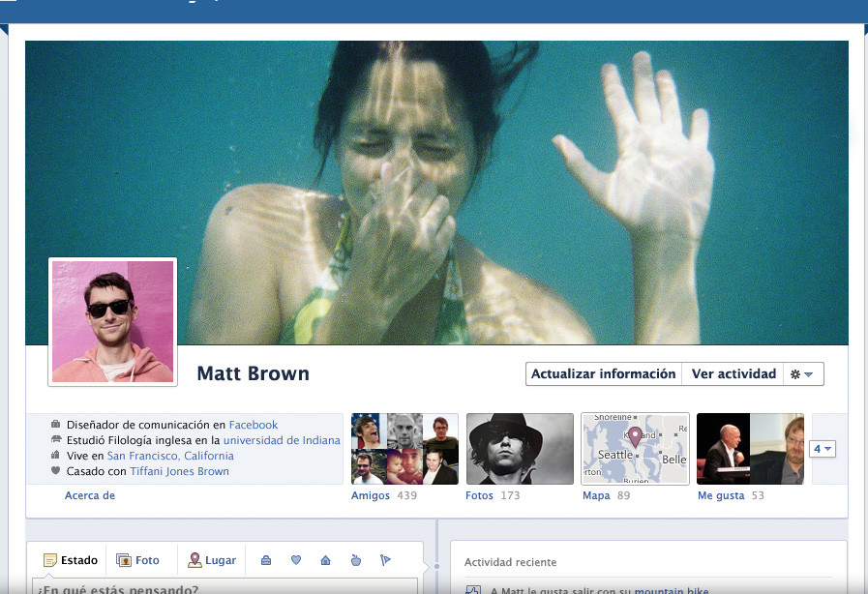The height and width of the screenshot is (594, 868).
Task: Open the Amigos friends thumbnail grid
Action: (x=404, y=449)
